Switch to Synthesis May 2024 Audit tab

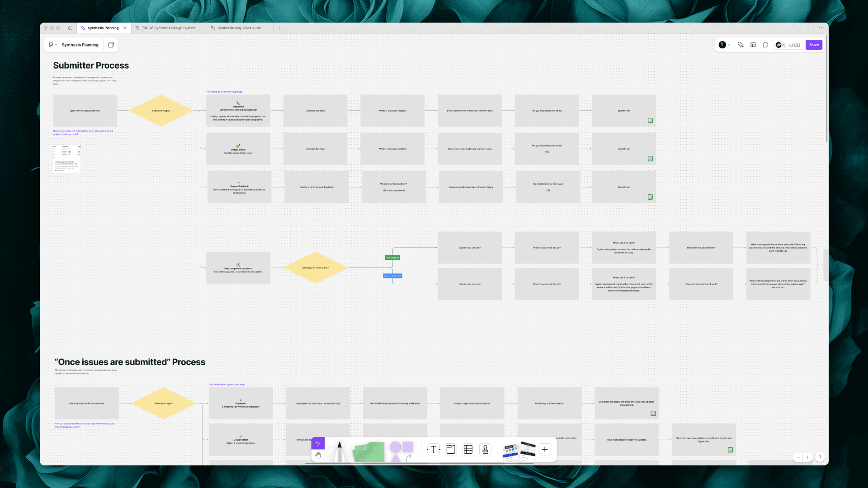pos(239,28)
